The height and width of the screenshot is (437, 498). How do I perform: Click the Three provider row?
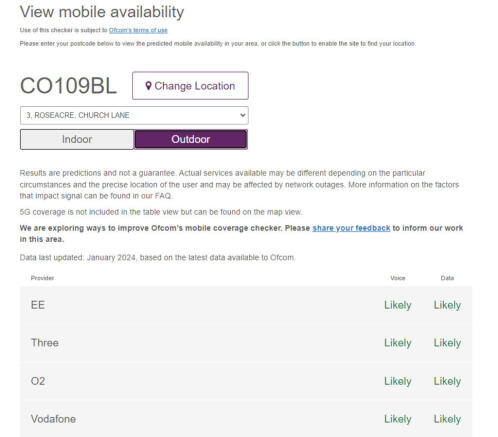(x=246, y=343)
